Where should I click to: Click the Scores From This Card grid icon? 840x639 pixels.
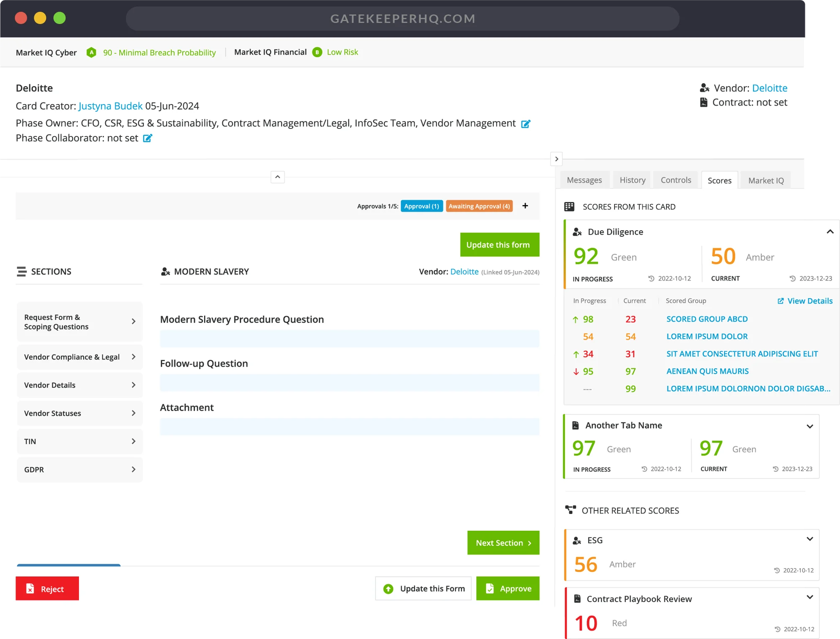569,207
